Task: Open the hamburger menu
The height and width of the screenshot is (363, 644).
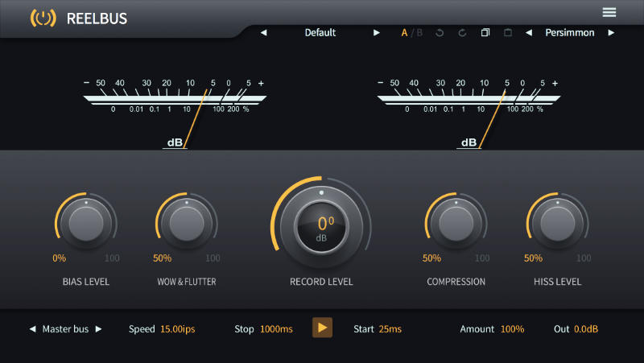Action: (609, 12)
